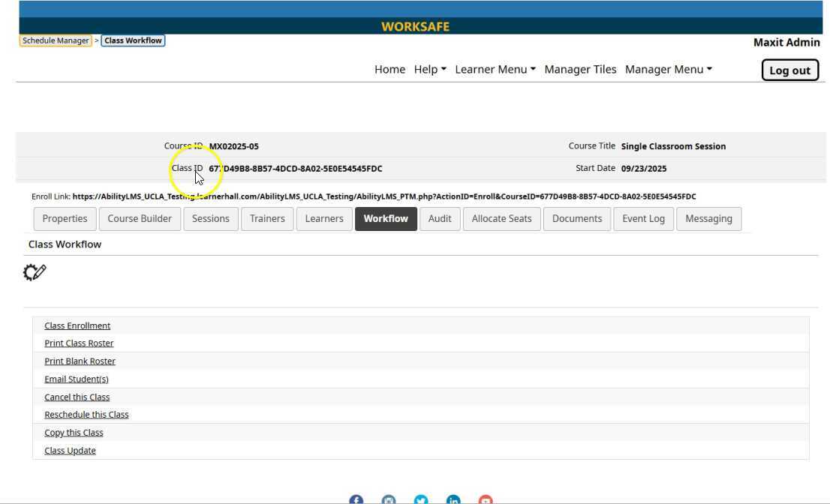Open the LinkedIn social icon
The width and height of the screenshot is (830, 504).
(453, 499)
